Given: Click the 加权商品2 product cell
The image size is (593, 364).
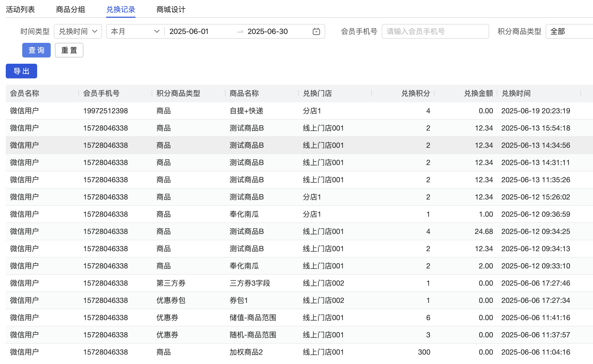Looking at the screenshot, I should coord(246,352).
